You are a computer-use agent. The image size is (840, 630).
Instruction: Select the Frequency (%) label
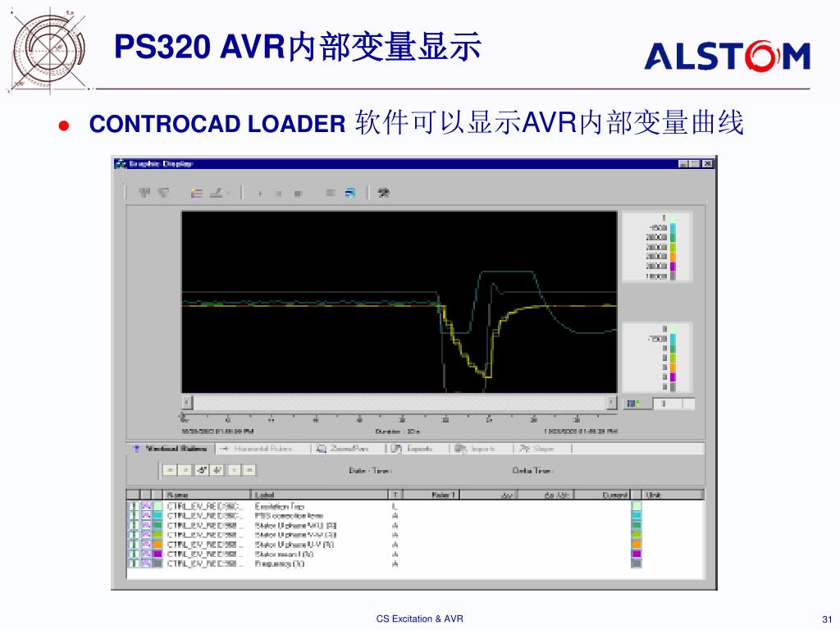click(280, 564)
